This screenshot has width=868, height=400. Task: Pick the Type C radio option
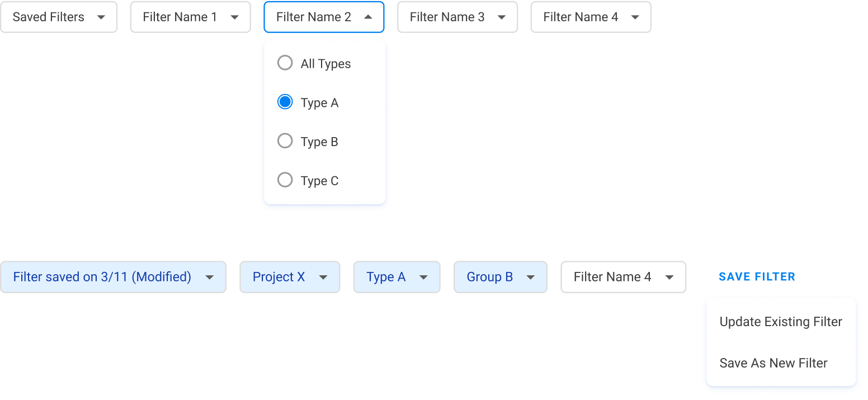pyautogui.click(x=285, y=180)
